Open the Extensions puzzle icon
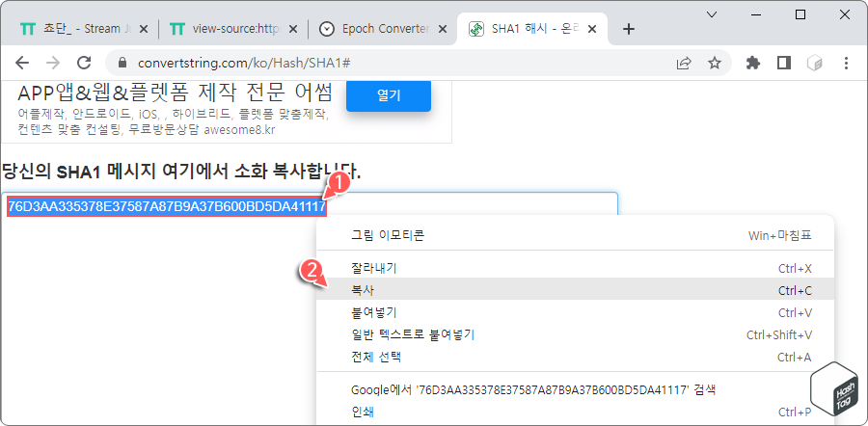This screenshot has height=426, width=868. coord(753,63)
